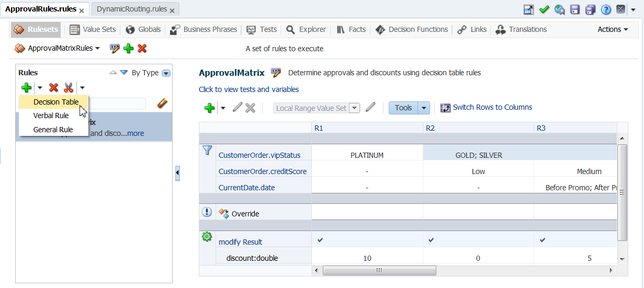The image size is (644, 288).
Task: Open the Facts tab
Action: 351,30
